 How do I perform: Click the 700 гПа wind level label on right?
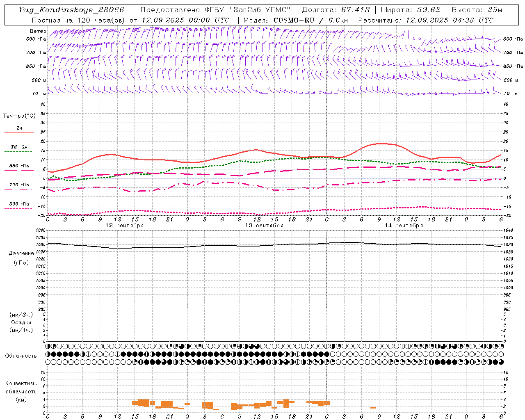pos(513,52)
